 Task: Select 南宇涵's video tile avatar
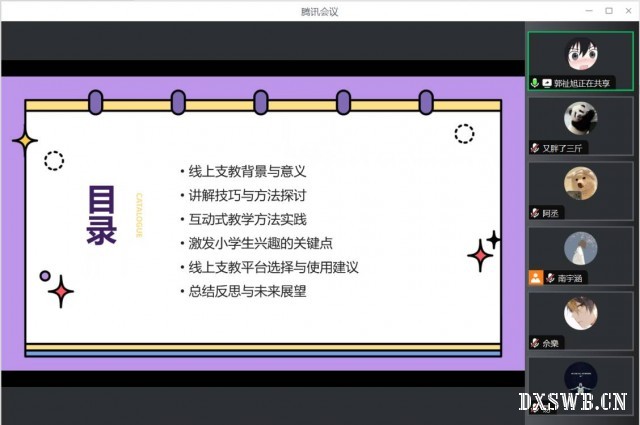pos(580,248)
